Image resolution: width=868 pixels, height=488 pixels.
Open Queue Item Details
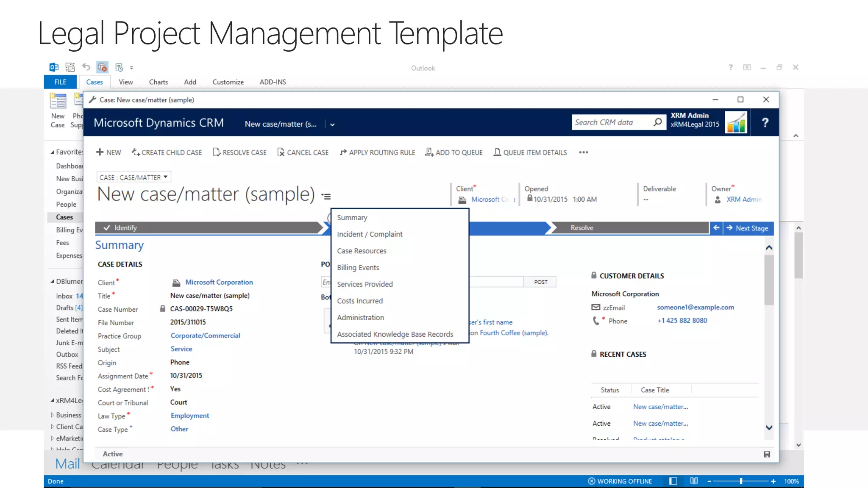click(x=530, y=152)
